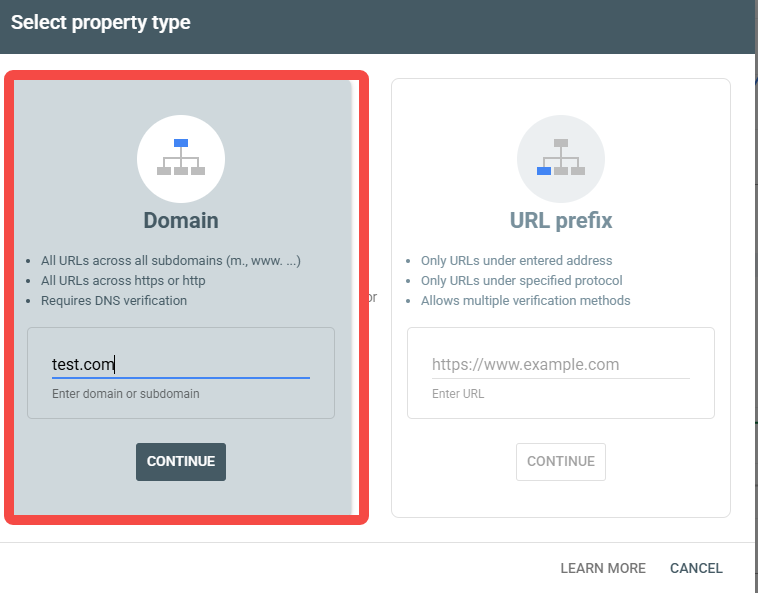The height and width of the screenshot is (593, 758).
Task: Click Only URLs under entered address bullet
Action: pyautogui.click(x=516, y=260)
